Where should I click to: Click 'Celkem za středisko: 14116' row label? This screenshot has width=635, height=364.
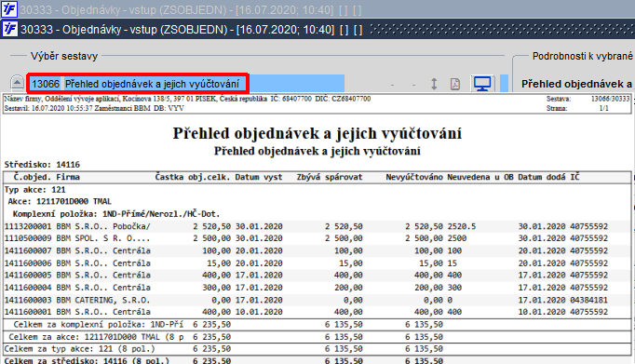pos(87,360)
